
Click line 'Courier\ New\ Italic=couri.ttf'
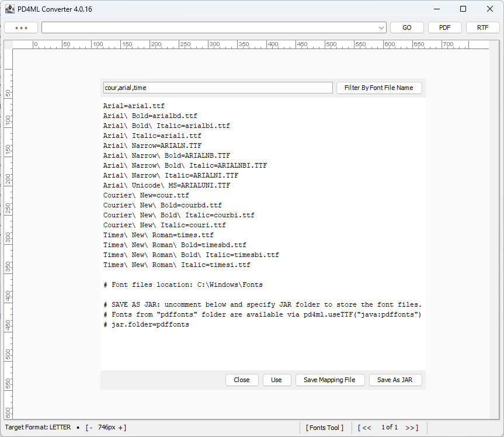click(165, 226)
